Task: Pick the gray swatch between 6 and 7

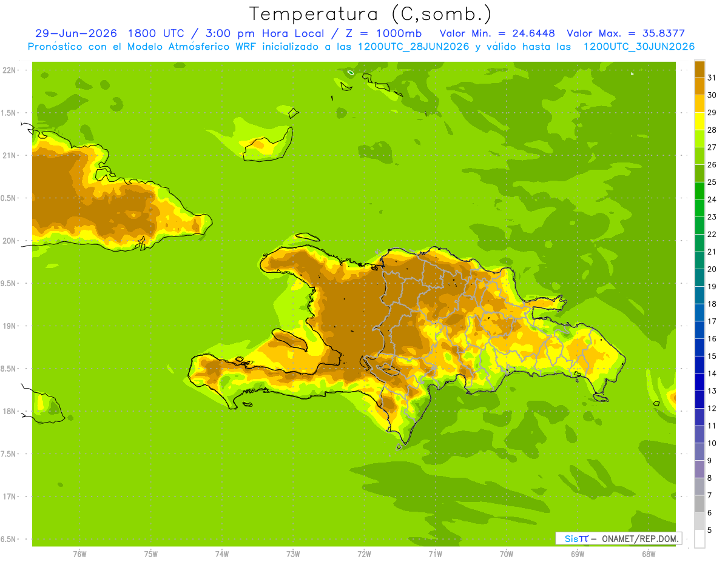Action: tap(699, 504)
